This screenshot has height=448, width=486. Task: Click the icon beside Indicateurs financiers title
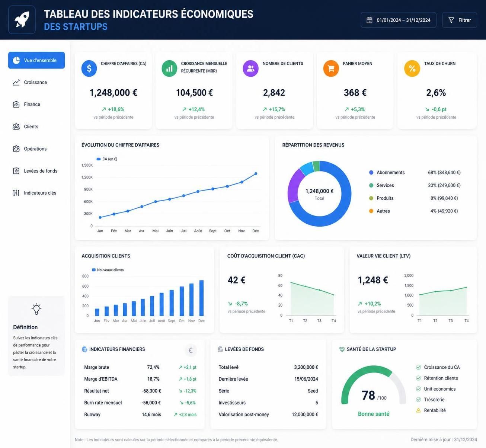pyautogui.click(x=84, y=349)
